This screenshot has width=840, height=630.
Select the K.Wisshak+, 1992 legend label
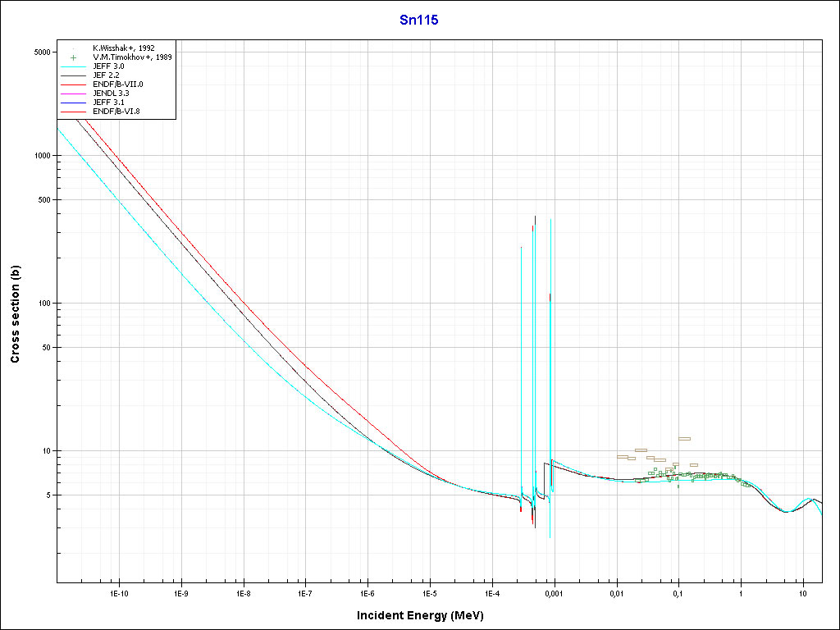coord(124,48)
